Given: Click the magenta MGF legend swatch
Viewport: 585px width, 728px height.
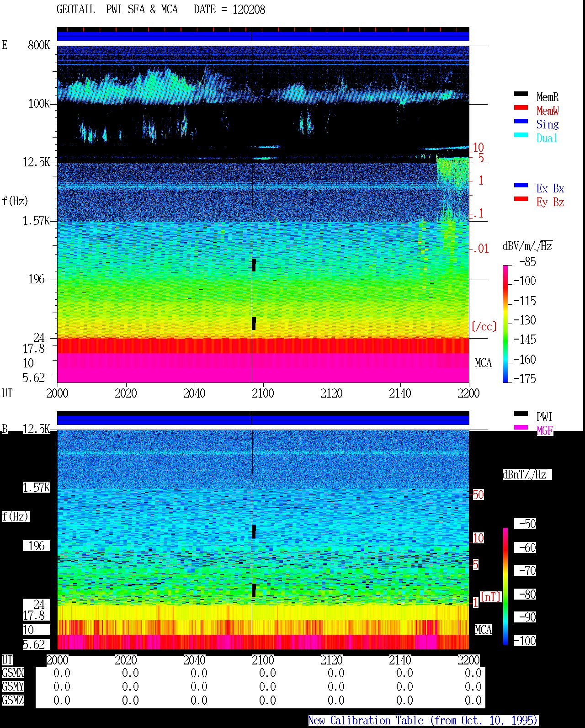Looking at the screenshot, I should pyautogui.click(x=521, y=427).
